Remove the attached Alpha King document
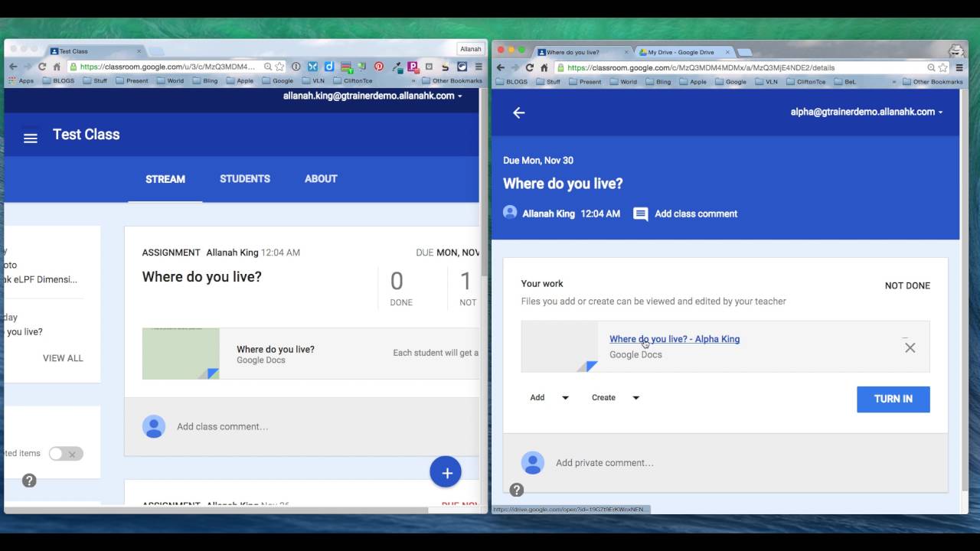Image resolution: width=980 pixels, height=551 pixels. pyautogui.click(x=910, y=347)
